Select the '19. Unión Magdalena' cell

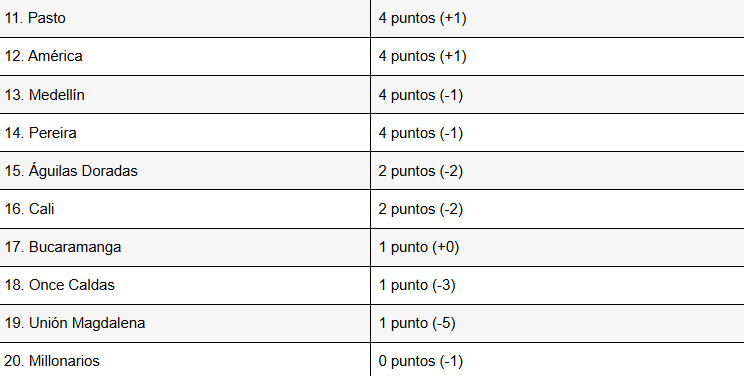coord(185,323)
